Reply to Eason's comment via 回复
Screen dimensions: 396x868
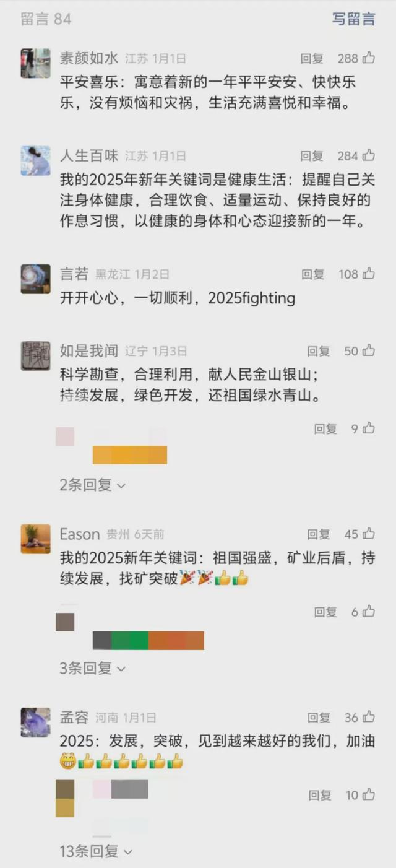point(319,534)
